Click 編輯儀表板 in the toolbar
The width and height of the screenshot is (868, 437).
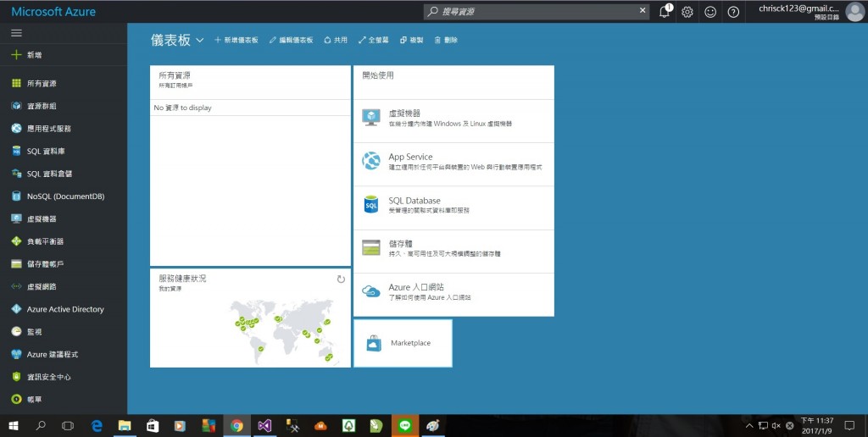click(292, 40)
